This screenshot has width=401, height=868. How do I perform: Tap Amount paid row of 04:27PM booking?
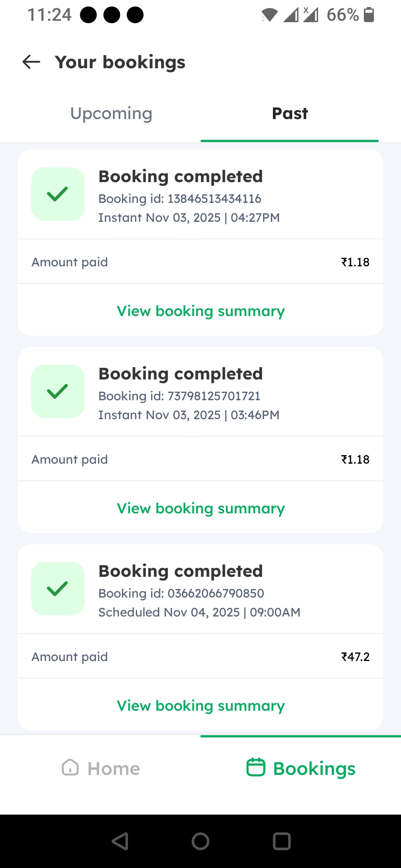200,262
